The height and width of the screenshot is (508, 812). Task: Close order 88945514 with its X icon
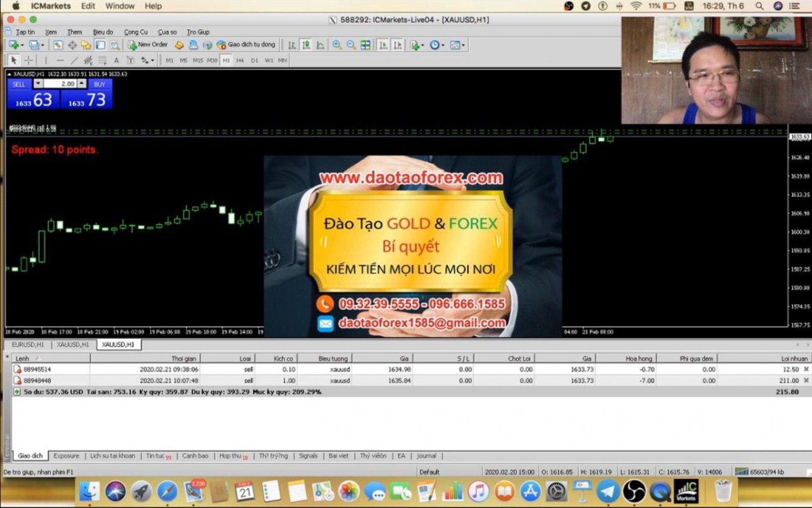click(x=805, y=369)
